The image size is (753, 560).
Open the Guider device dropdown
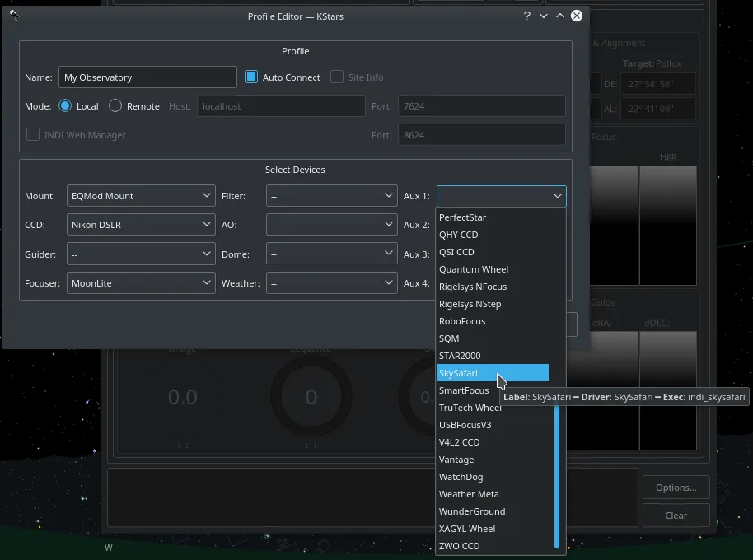[x=141, y=254]
